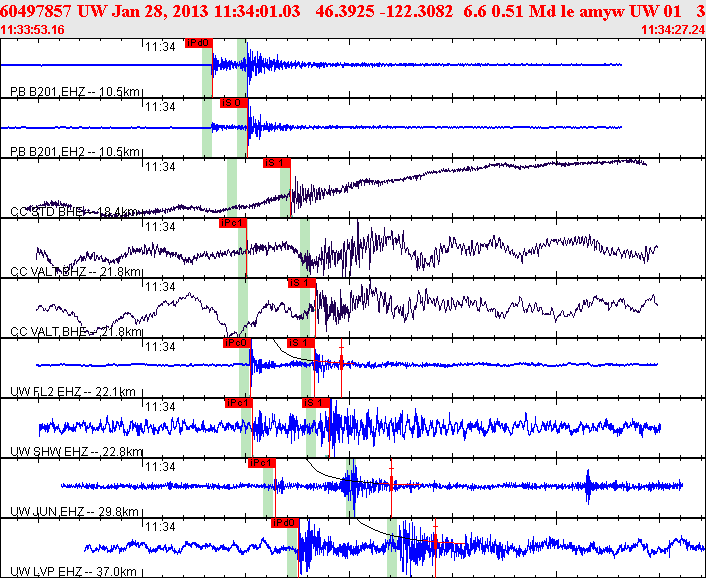Click the origin time 11:34:01.03 in header
The width and height of the screenshot is (706, 578).
tap(257, 11)
